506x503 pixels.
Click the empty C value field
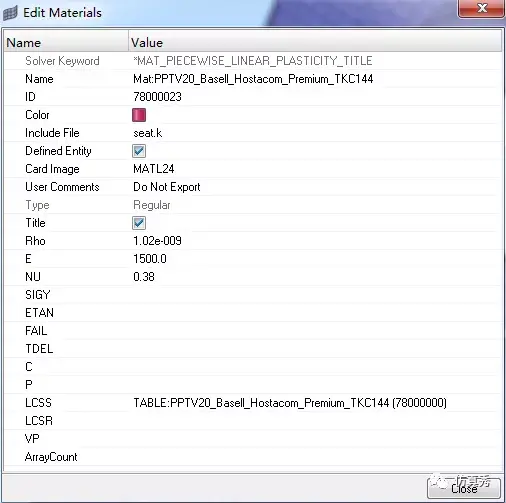tap(315, 367)
